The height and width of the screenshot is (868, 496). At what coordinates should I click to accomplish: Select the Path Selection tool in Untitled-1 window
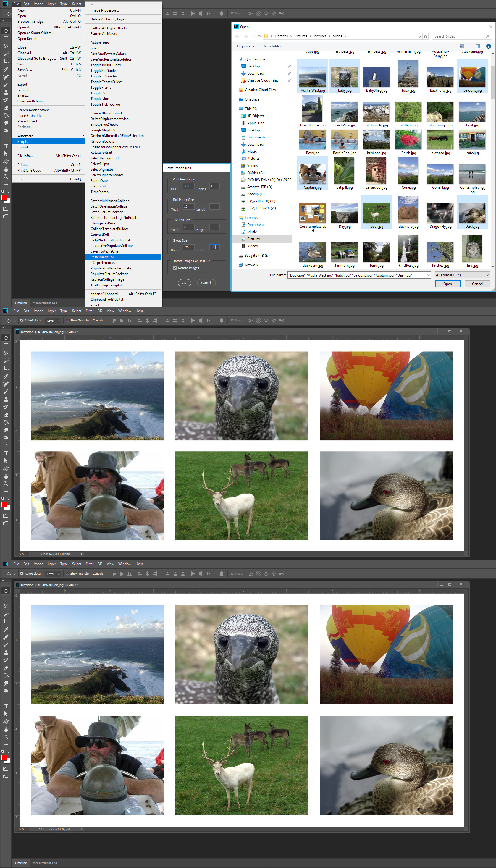[x=6, y=461]
